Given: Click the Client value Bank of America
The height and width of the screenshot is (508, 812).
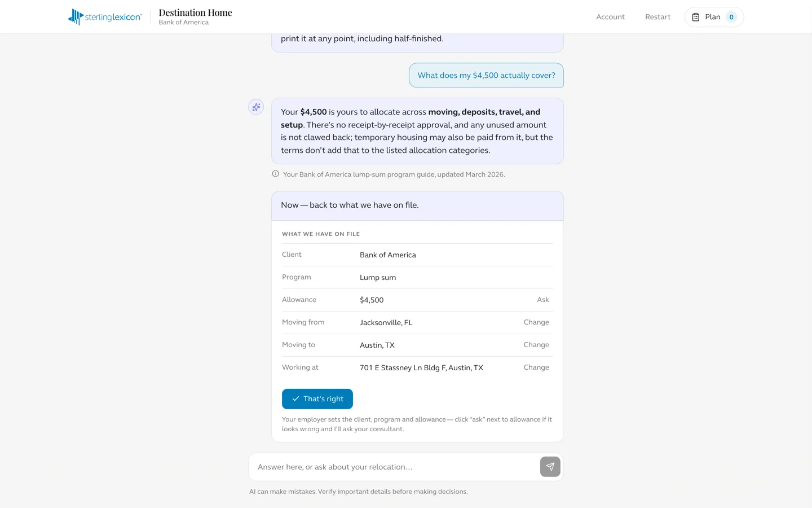Looking at the screenshot, I should point(388,255).
